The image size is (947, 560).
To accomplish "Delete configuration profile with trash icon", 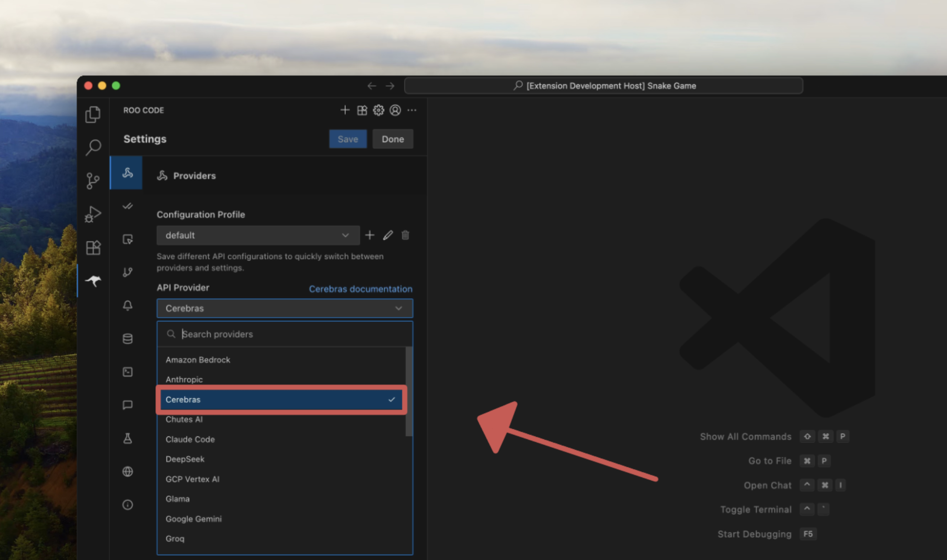I will tap(406, 235).
